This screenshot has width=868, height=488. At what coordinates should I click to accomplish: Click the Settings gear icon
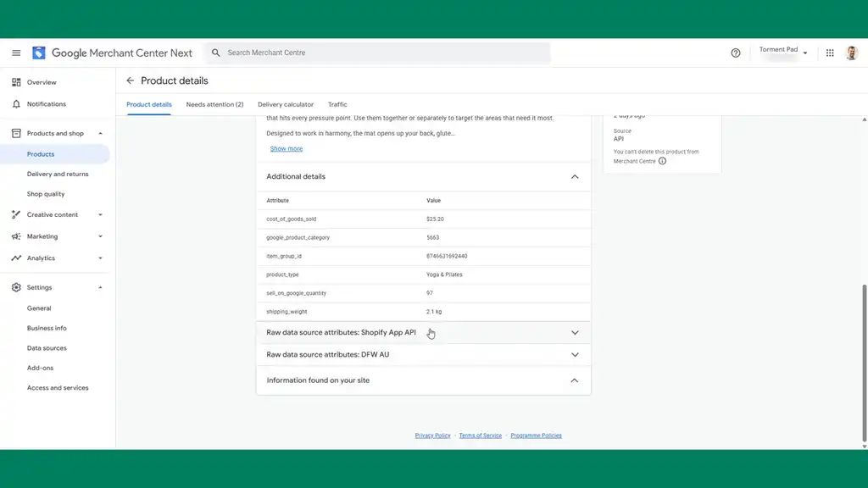tap(16, 287)
